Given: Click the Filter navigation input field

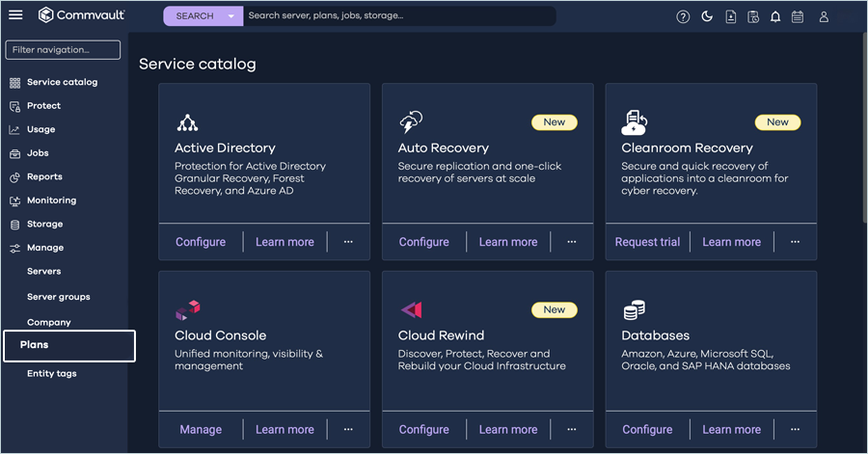Looking at the screenshot, I should coord(64,50).
